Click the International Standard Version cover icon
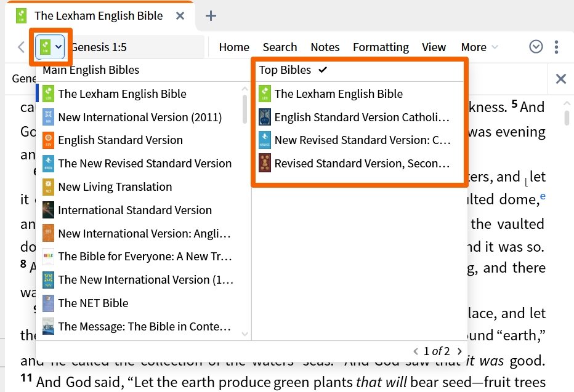This screenshot has height=392, width=574. pyautogui.click(x=48, y=210)
